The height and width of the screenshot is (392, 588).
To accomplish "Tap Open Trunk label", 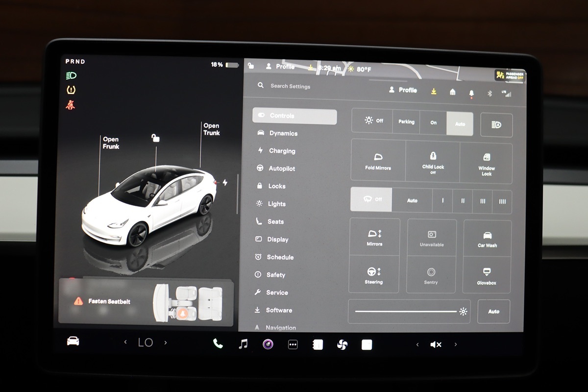I will [x=212, y=129].
